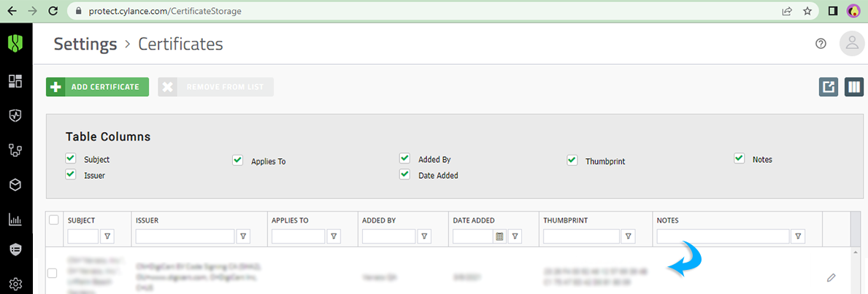Open the Issuer filter dropdown
Viewport: 868px width, 294px height.
244,236
